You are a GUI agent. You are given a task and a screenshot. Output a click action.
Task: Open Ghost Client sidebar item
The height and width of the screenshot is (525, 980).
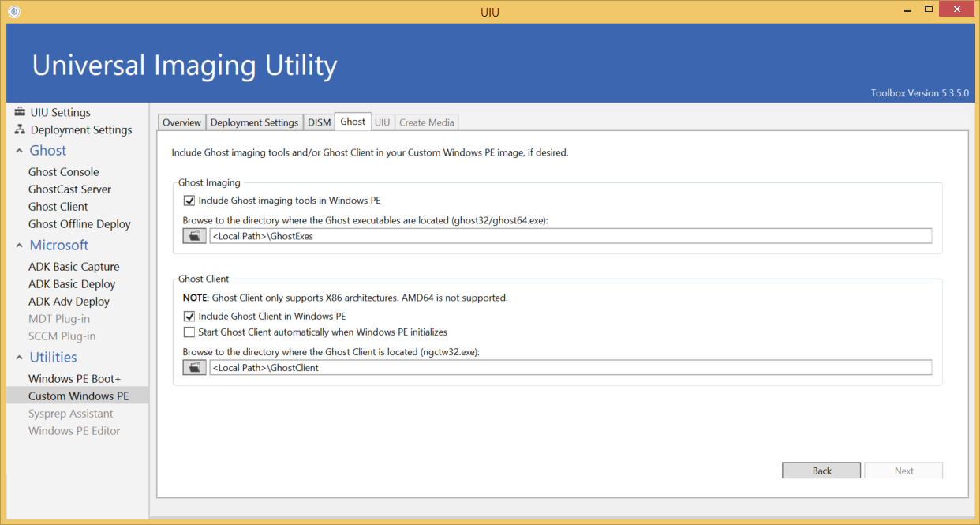tap(58, 206)
